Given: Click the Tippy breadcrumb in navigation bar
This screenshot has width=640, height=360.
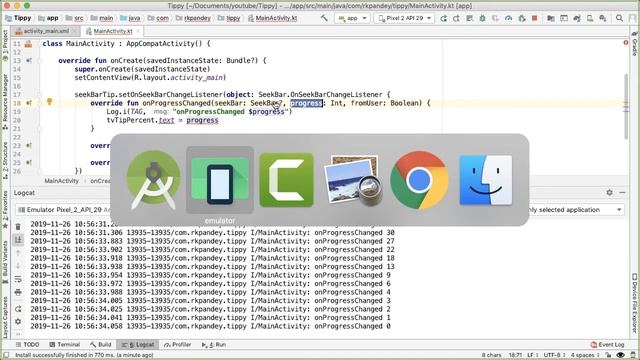Looking at the screenshot, I should (x=18, y=18).
